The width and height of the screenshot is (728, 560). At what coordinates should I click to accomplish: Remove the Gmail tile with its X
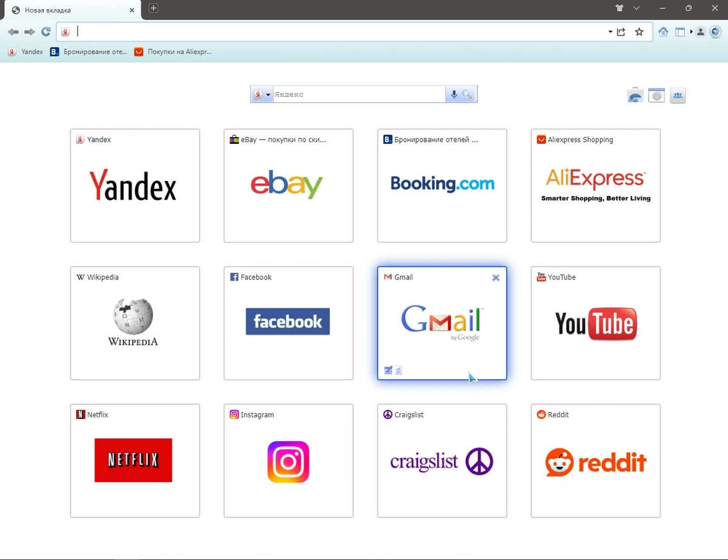496,277
